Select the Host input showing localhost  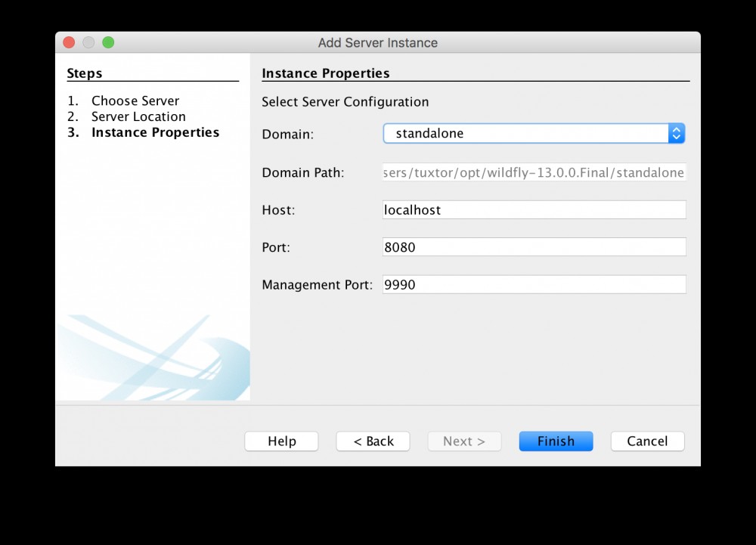coord(534,209)
